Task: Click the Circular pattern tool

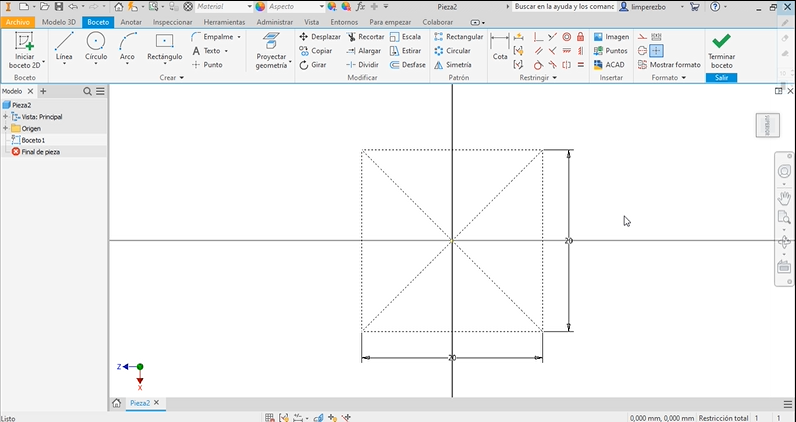Action: tap(452, 51)
